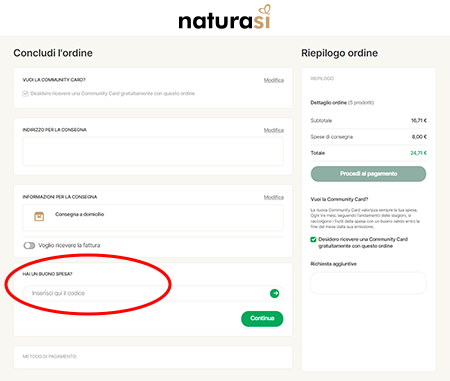The width and height of the screenshot is (450, 381).
Task: Click 'Vuoi la Community Card?' heading in summary
Action: (339, 199)
